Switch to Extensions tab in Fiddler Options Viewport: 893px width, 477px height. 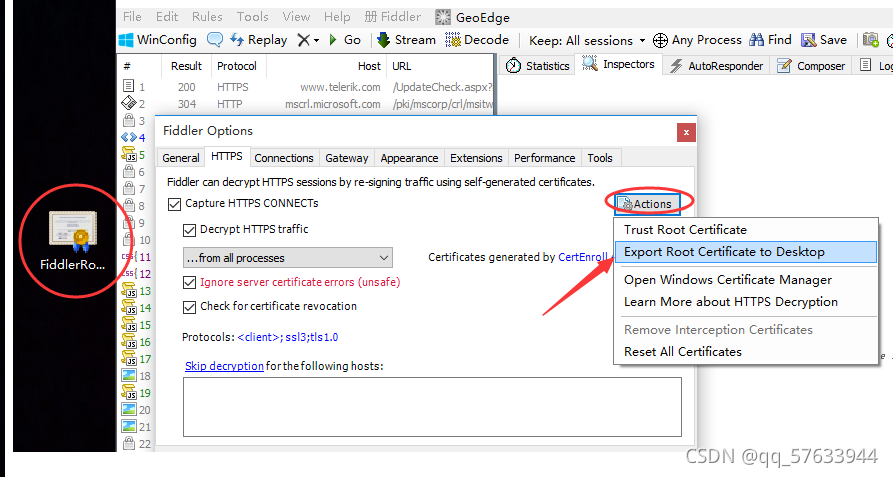[476, 158]
